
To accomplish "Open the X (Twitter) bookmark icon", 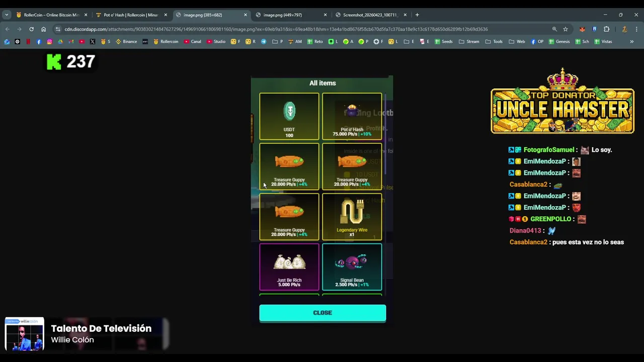I will tap(93, 42).
